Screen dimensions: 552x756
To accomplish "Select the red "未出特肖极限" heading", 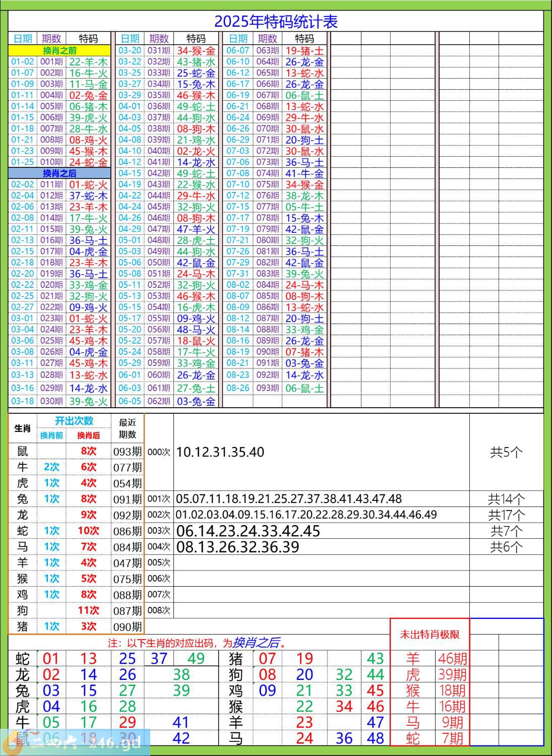I will pyautogui.click(x=430, y=635).
